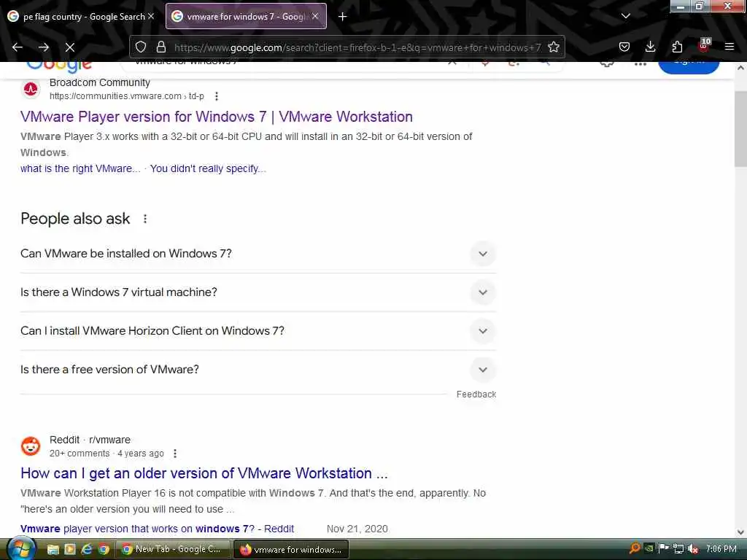Switch to 'New Tab - Google C...' taskbar window
This screenshot has width=747, height=560.
[x=173, y=549]
